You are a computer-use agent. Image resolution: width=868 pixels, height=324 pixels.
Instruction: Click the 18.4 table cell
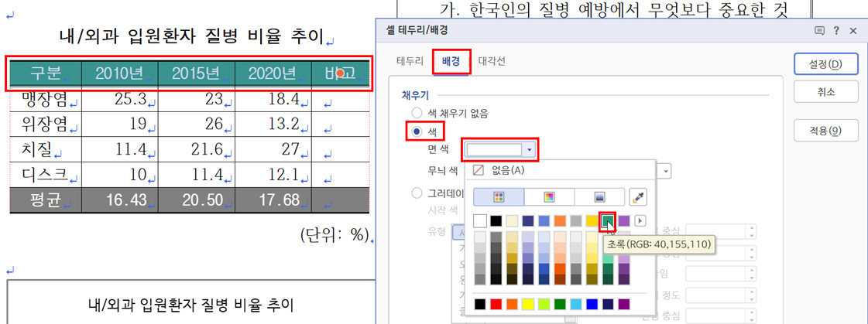(x=273, y=99)
